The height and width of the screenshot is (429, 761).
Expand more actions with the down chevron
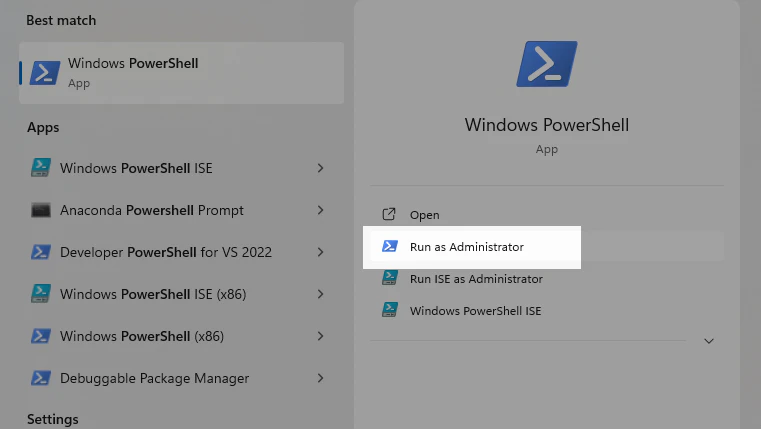pos(709,341)
